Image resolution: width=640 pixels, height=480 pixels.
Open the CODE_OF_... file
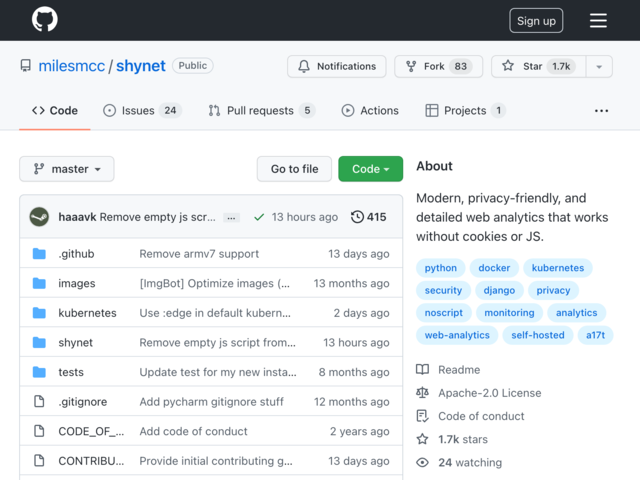click(91, 431)
